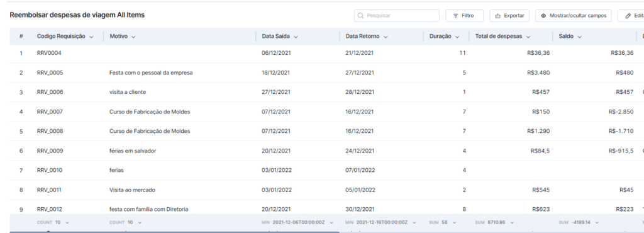Click the saldo R$-915,5 cell
The image size is (644, 233).
621,151
